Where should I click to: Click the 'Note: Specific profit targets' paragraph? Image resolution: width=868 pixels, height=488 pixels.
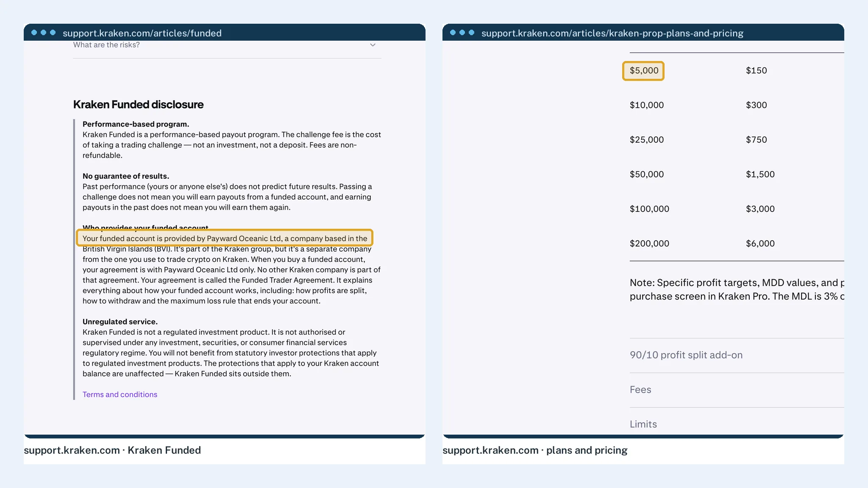[737, 289]
